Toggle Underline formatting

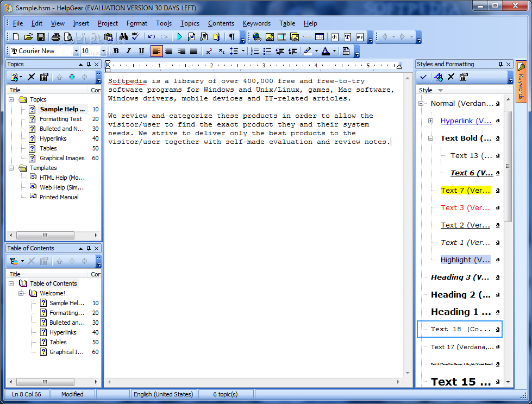(141, 51)
